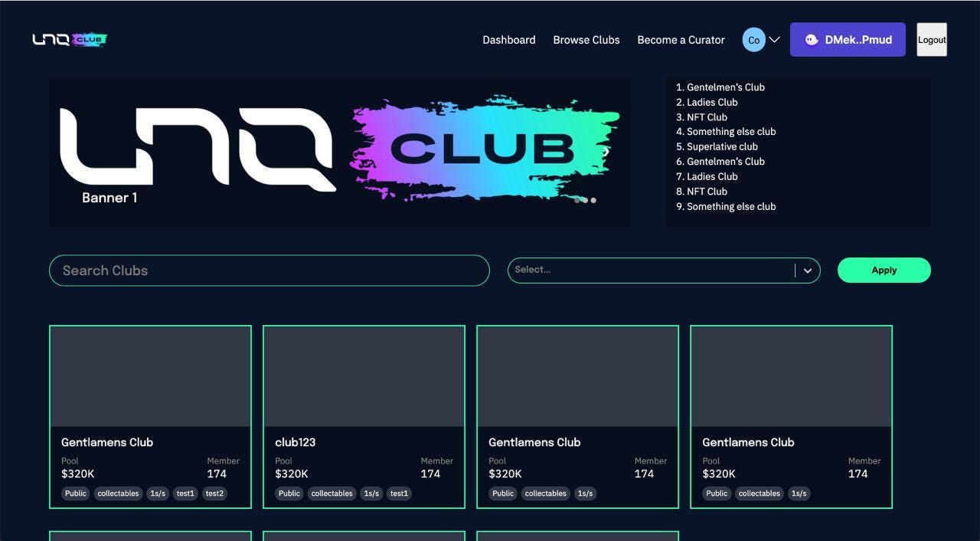
Task: Click the UNQ Club logo in header
Action: [70, 39]
